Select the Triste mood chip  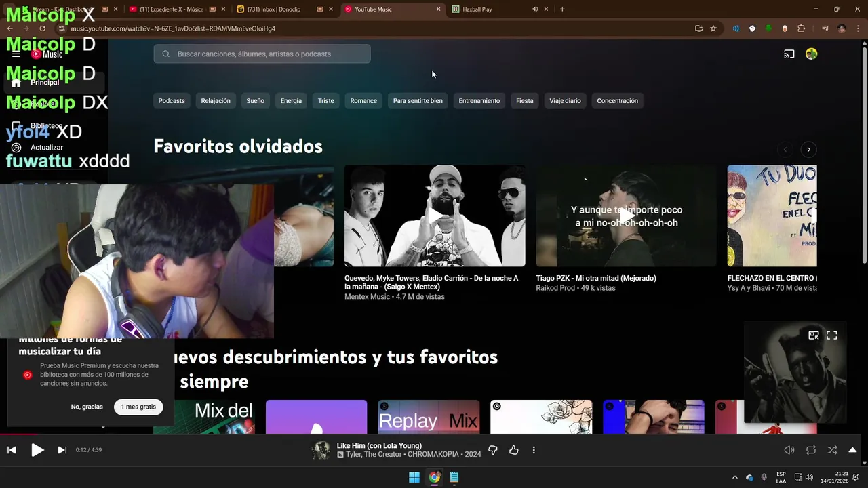[x=326, y=101]
